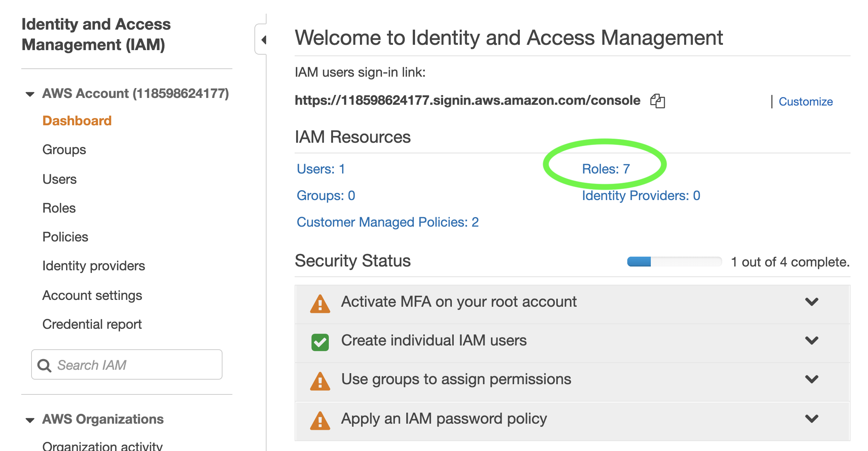Open Organization activity in the sidebar
This screenshot has height=451, width=868.
click(x=103, y=446)
